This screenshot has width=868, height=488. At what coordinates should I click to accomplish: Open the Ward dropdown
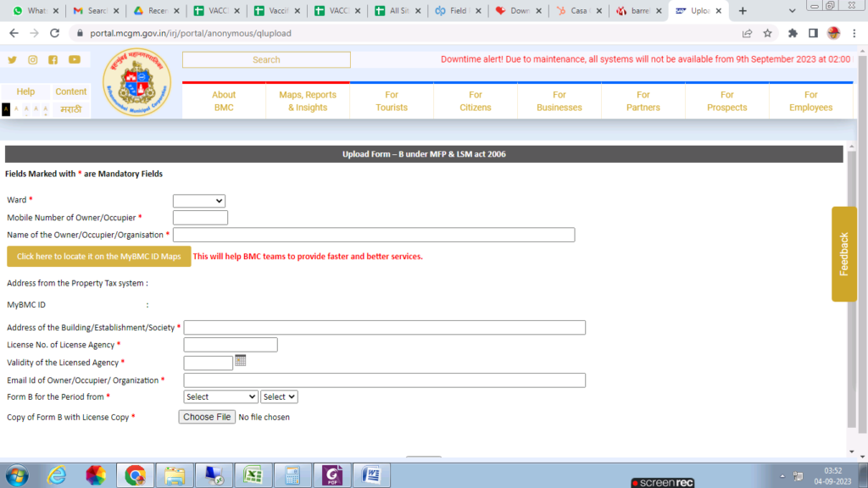coord(198,201)
